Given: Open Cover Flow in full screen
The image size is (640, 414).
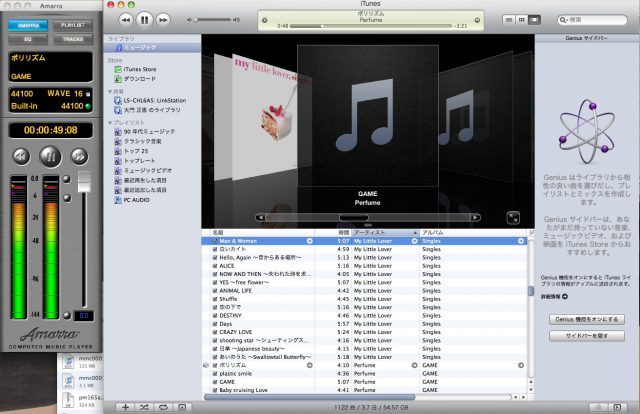Looking at the screenshot, I should (513, 218).
